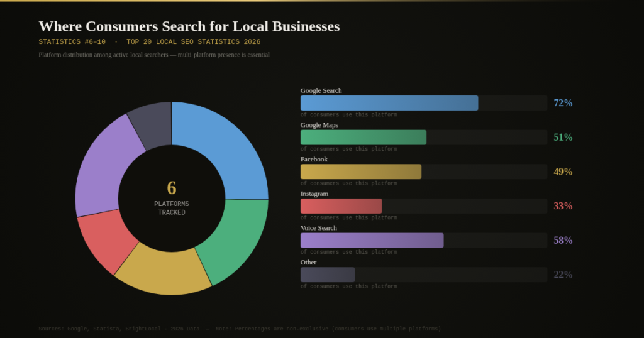Image resolution: width=644 pixels, height=338 pixels.
Task: Click the sources footnote at the bottom
Action: [240, 329]
